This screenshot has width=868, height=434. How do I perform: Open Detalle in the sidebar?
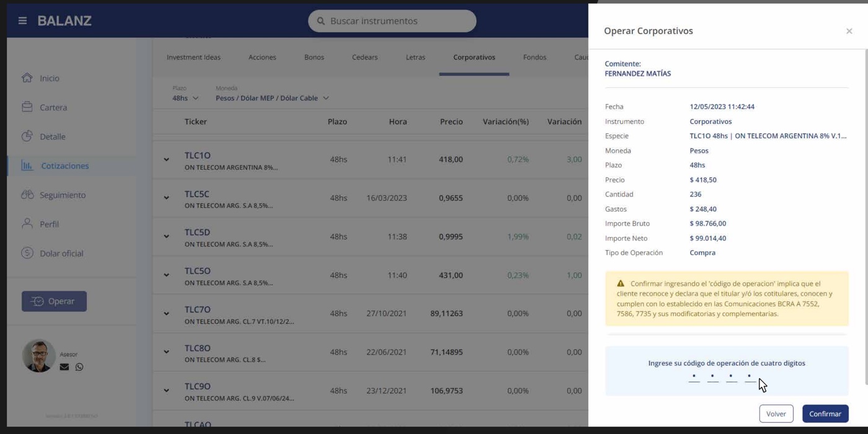(x=53, y=136)
